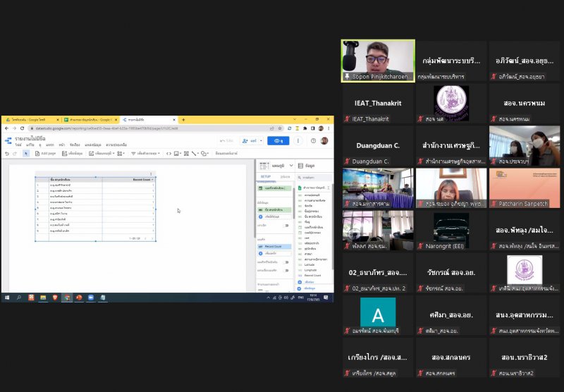Click the embed URL code icon

[168, 153]
